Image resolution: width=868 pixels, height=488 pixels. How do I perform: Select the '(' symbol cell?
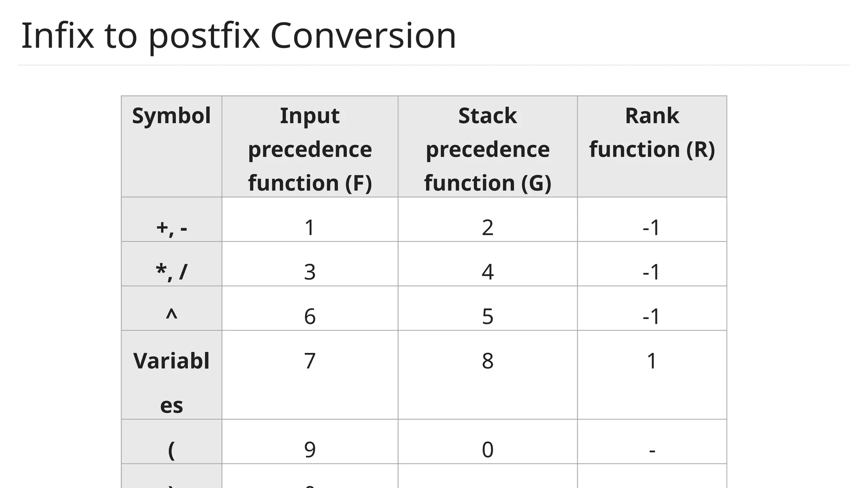(x=171, y=450)
